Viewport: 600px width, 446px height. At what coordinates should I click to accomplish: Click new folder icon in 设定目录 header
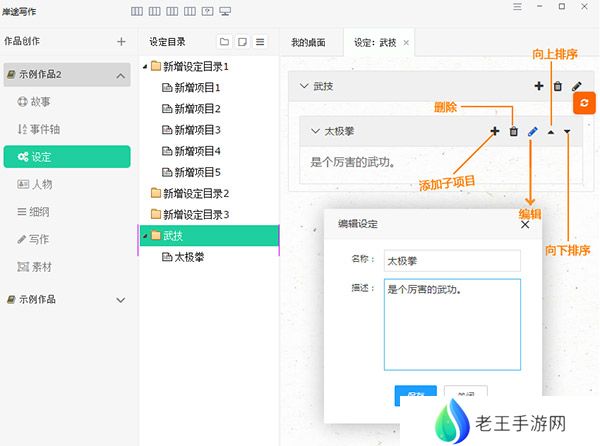pos(225,42)
